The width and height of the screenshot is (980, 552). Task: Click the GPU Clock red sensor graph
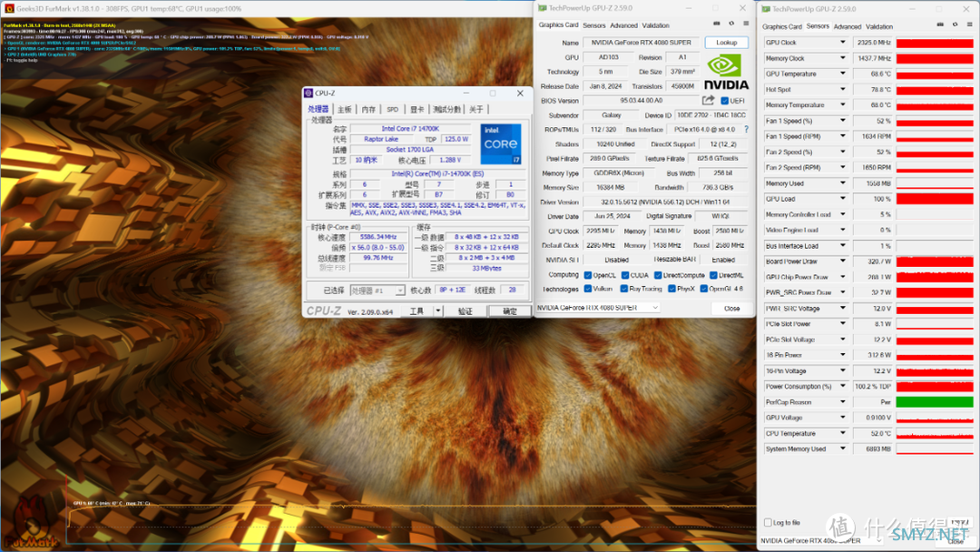click(x=935, y=43)
